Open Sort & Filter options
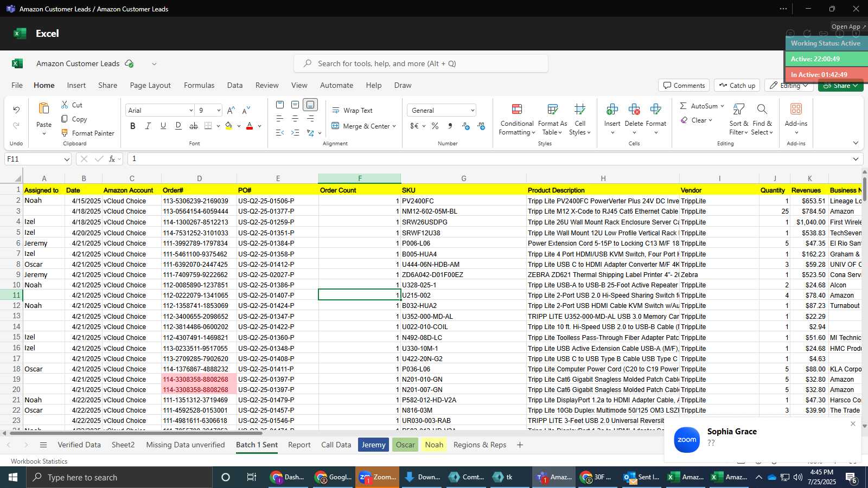 click(738, 120)
